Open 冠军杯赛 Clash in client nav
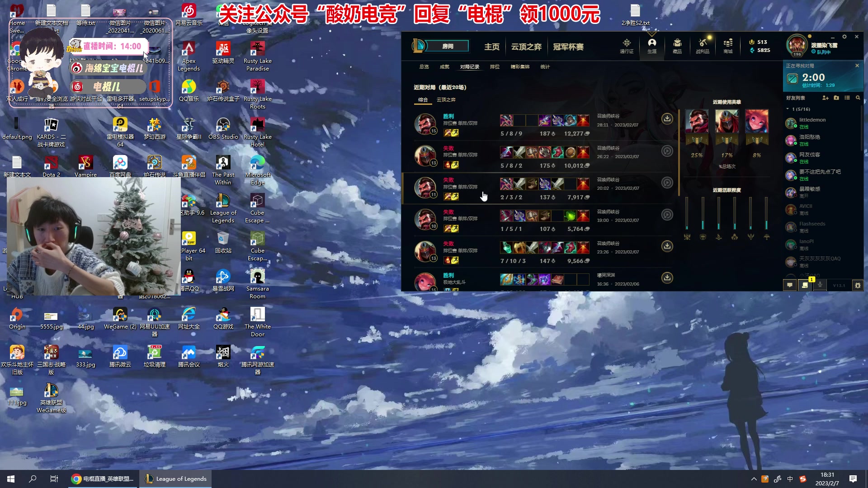The image size is (868, 488). pos(568,47)
